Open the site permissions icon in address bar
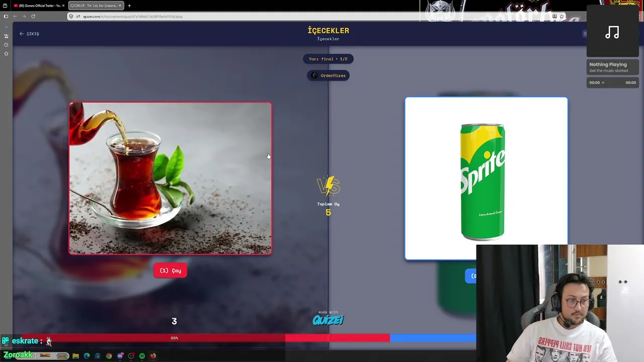 click(x=78, y=17)
